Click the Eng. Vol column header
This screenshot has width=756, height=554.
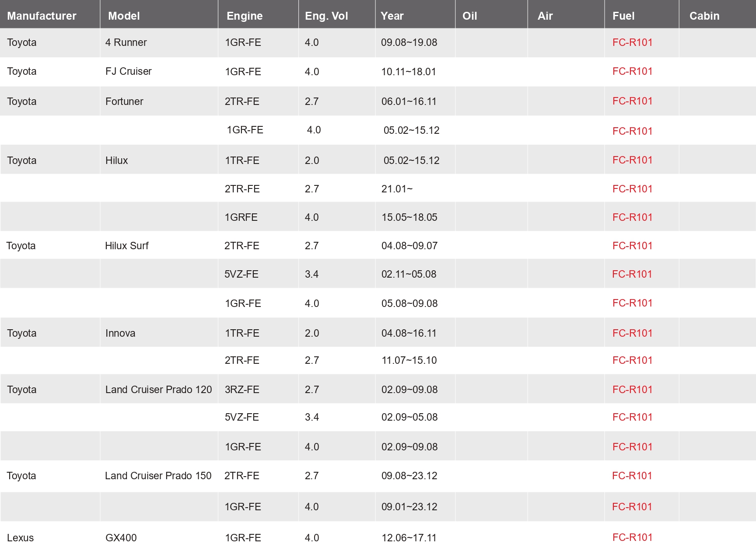tap(326, 16)
